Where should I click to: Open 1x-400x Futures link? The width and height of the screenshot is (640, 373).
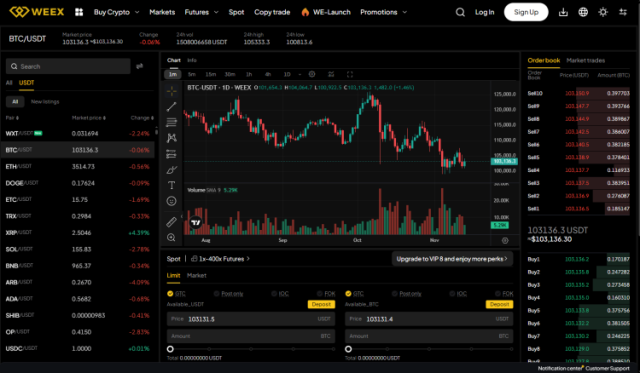[x=220, y=258]
